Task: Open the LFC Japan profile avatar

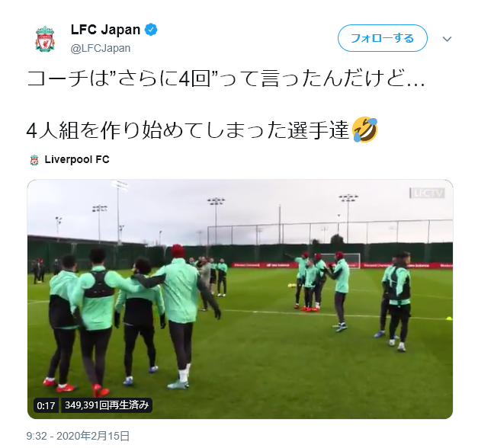Action: (x=45, y=39)
